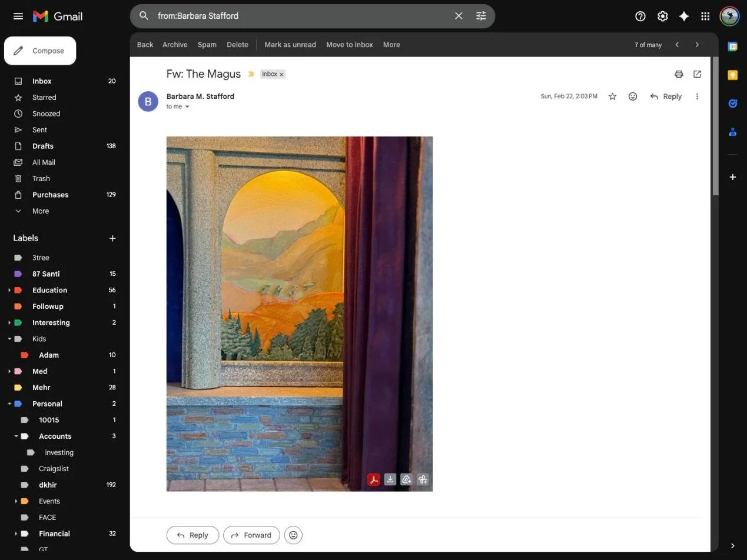Star the message from Barbara M. Stafford
Viewport: 747px width, 560px height.
(x=612, y=96)
